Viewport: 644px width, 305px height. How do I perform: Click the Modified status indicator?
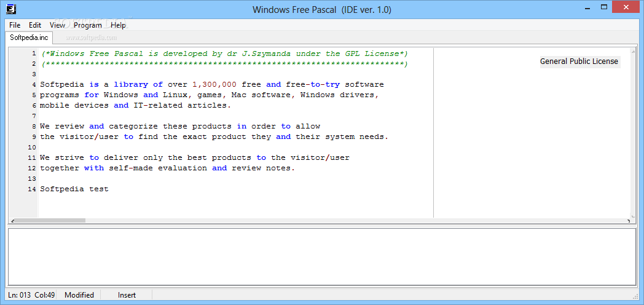(79, 295)
